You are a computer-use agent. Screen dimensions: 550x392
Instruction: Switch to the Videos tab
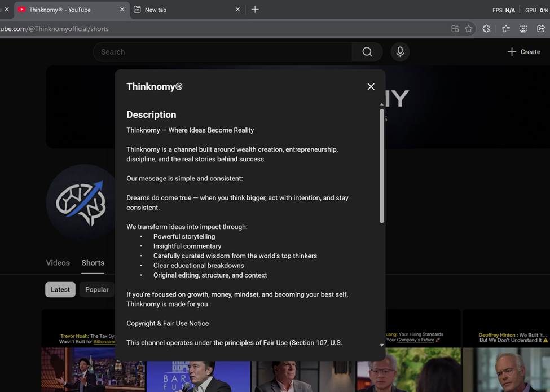(x=58, y=263)
